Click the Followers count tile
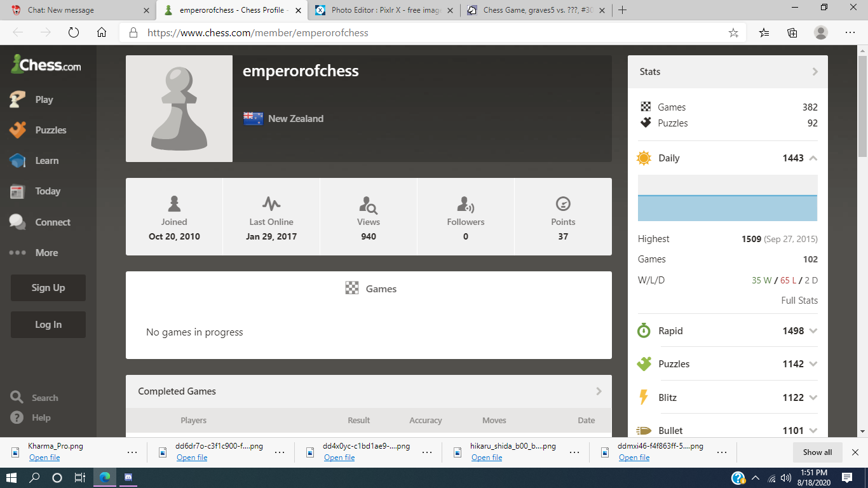868x488 pixels. (x=466, y=217)
